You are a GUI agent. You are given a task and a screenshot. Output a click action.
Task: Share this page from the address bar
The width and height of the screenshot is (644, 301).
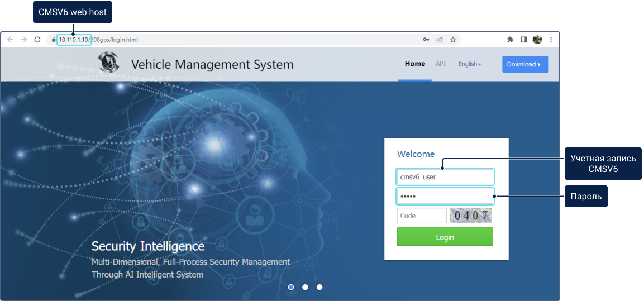pos(440,40)
